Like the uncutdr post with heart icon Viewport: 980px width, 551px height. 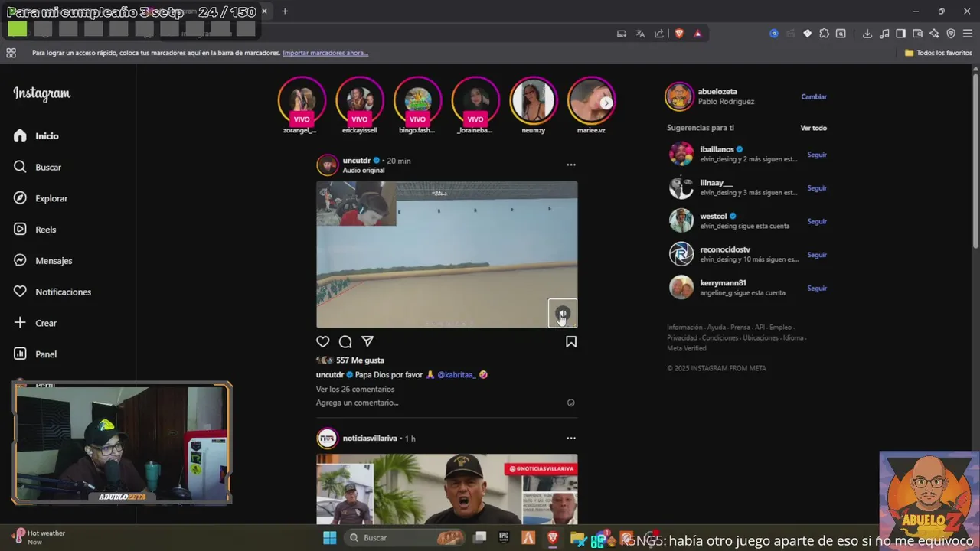pyautogui.click(x=323, y=342)
